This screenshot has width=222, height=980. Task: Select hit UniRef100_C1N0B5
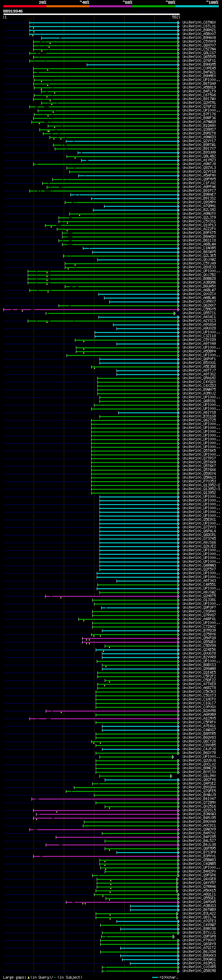click(x=199, y=248)
